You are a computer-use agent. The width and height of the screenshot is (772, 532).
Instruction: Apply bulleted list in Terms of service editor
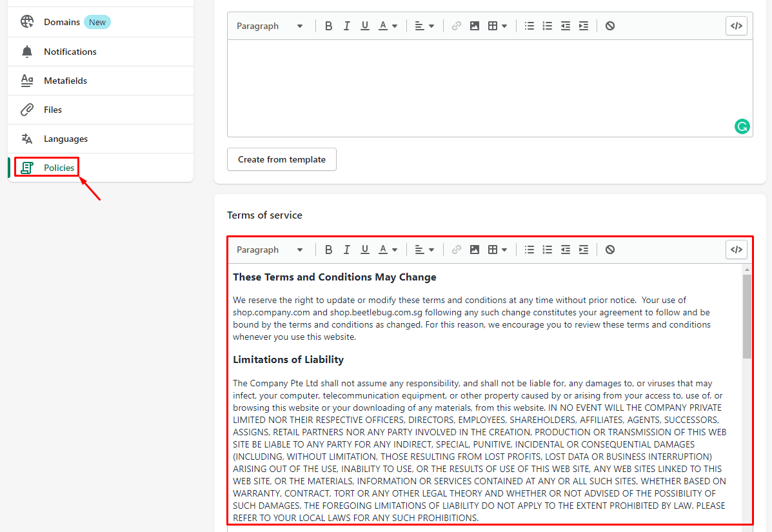point(530,250)
